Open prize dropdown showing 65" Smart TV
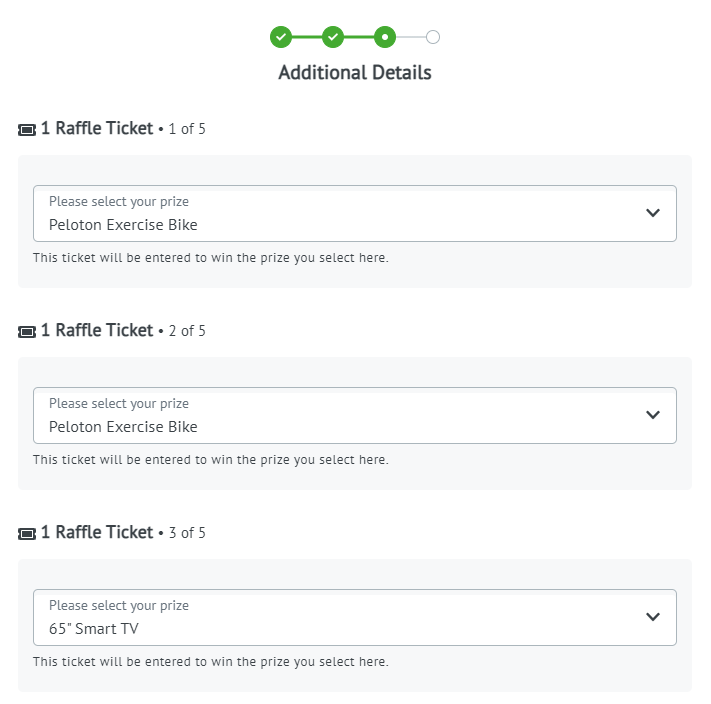The width and height of the screenshot is (711, 704). tap(355, 617)
